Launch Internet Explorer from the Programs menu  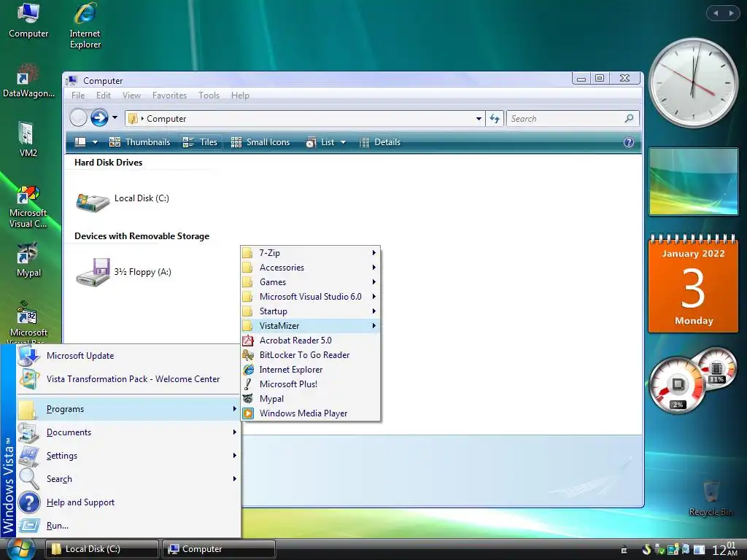pos(310,370)
